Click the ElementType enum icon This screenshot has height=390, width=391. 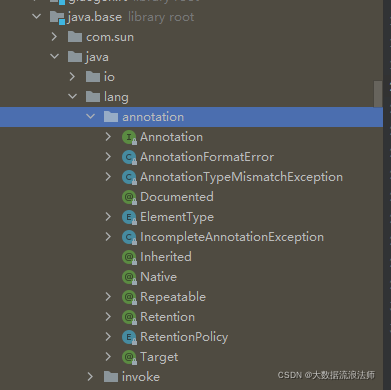pos(129,217)
